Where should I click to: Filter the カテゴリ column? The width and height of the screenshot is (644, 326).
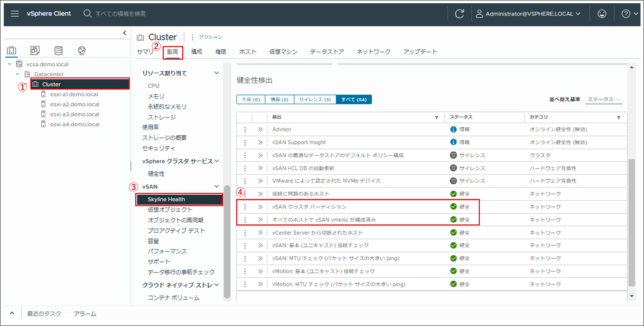[x=619, y=117]
